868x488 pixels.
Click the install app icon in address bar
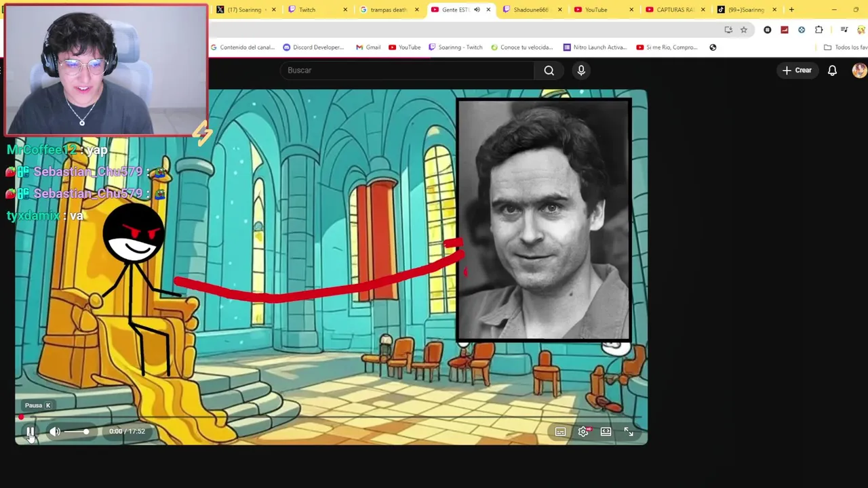click(728, 30)
